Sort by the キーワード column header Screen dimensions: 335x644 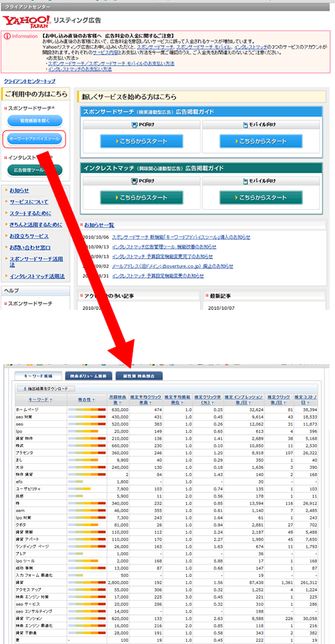point(40,399)
